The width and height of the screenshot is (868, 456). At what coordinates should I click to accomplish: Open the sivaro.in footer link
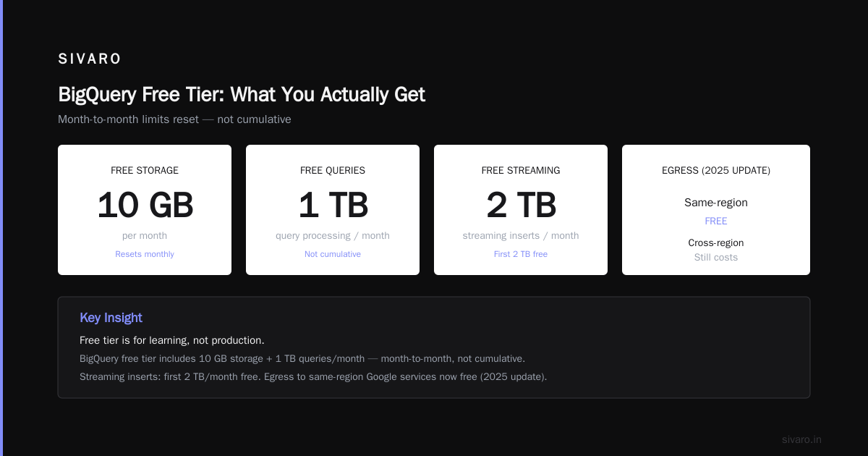[801, 439]
